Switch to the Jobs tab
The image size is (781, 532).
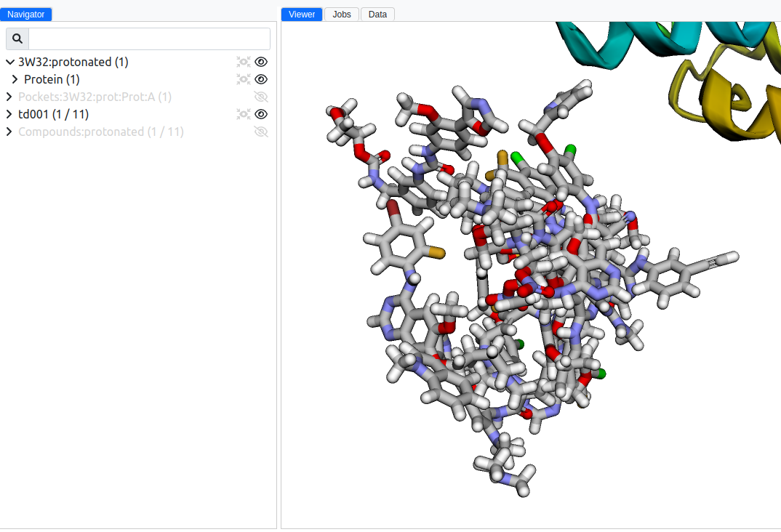point(341,14)
